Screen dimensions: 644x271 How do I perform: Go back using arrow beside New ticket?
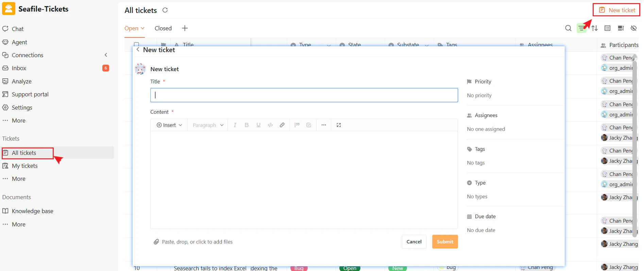(138, 50)
